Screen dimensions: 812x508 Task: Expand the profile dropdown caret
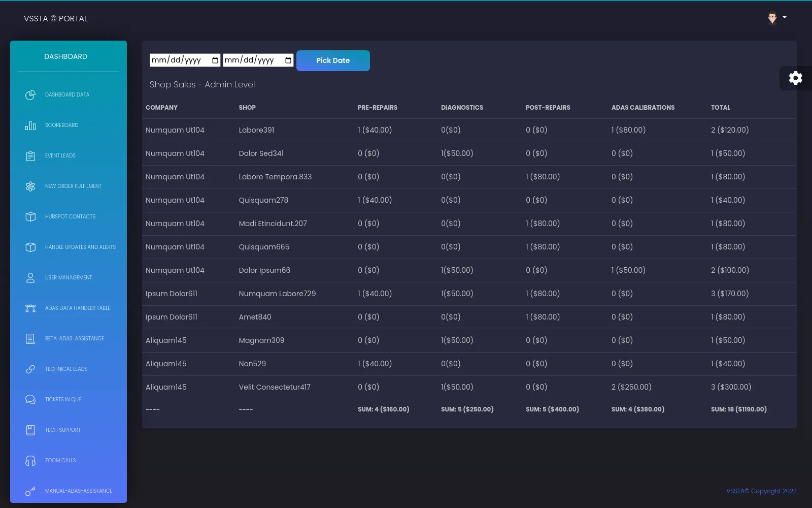pos(785,17)
